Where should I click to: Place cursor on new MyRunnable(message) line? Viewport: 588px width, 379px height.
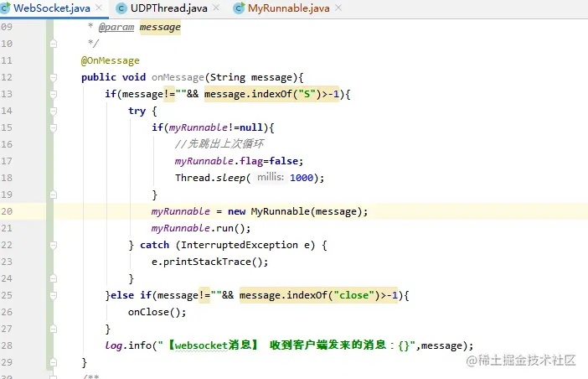tap(260, 211)
